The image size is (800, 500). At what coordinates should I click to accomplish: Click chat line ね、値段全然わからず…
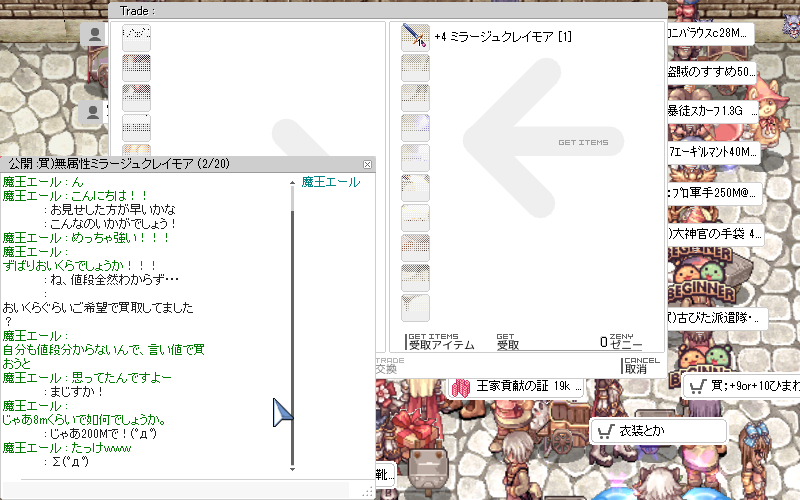coord(114,279)
